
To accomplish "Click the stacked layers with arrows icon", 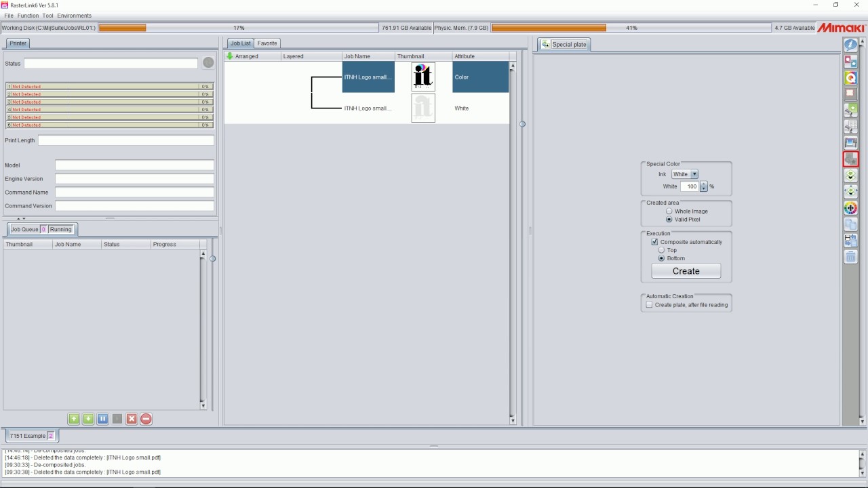I will coord(850,192).
